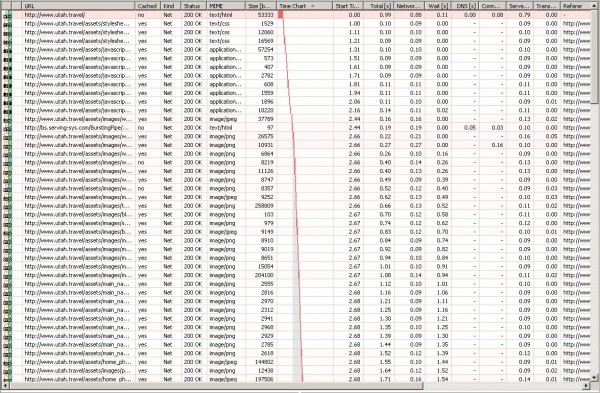Sort by the Trans... column header
The width and height of the screenshot is (600, 393).
[x=547, y=6]
